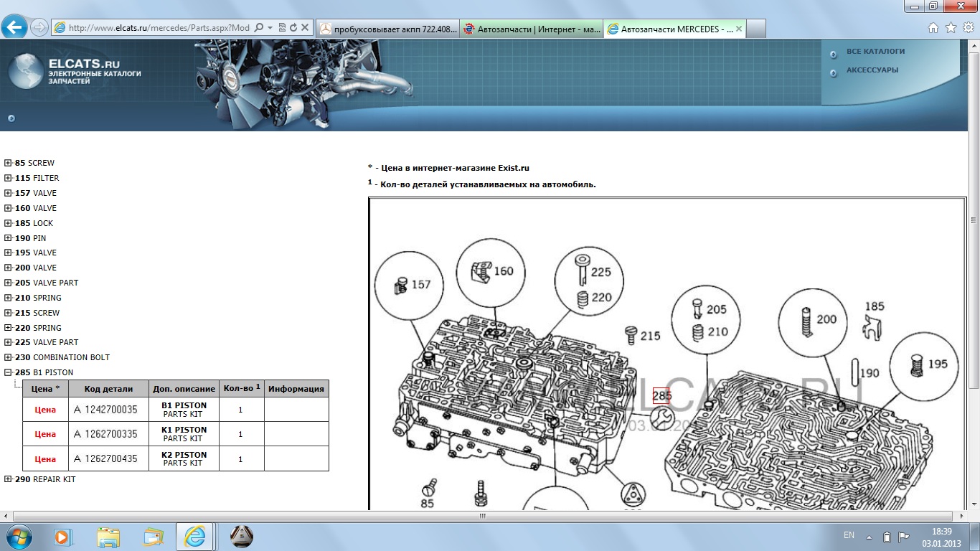Screen dimensions: 980x551
Task: Open the browser Home icon
Action: pos(933,28)
